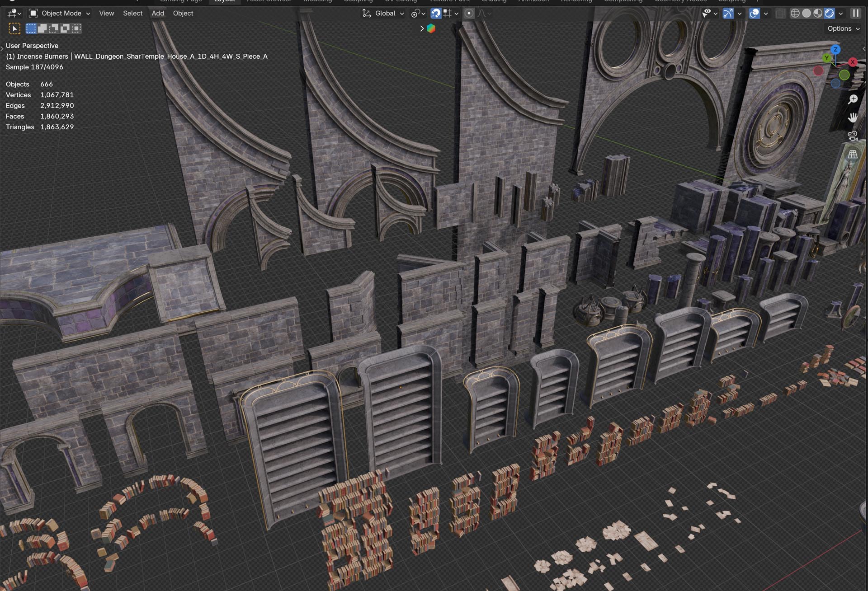
Task: Expand the shading options arrow
Action: 841,14
